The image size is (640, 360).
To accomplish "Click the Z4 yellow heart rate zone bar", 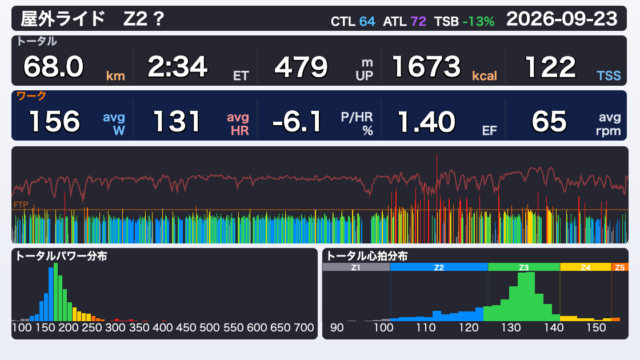I will pos(585,267).
